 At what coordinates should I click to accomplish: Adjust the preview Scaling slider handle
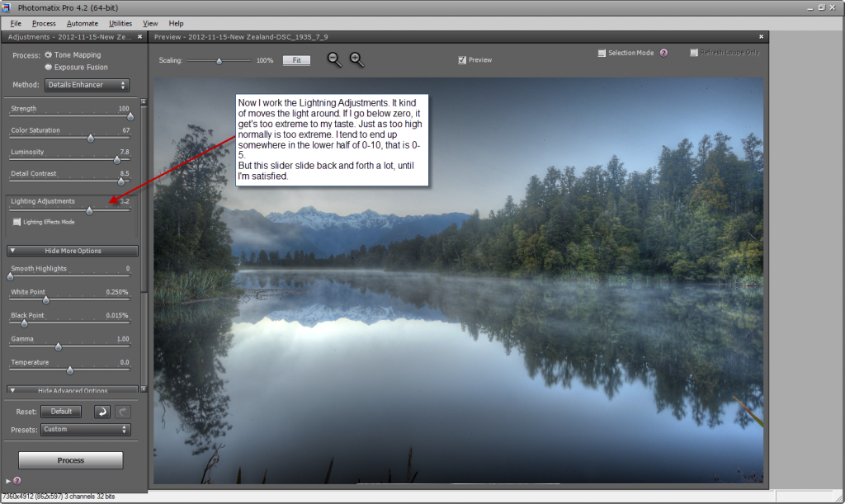(x=220, y=61)
